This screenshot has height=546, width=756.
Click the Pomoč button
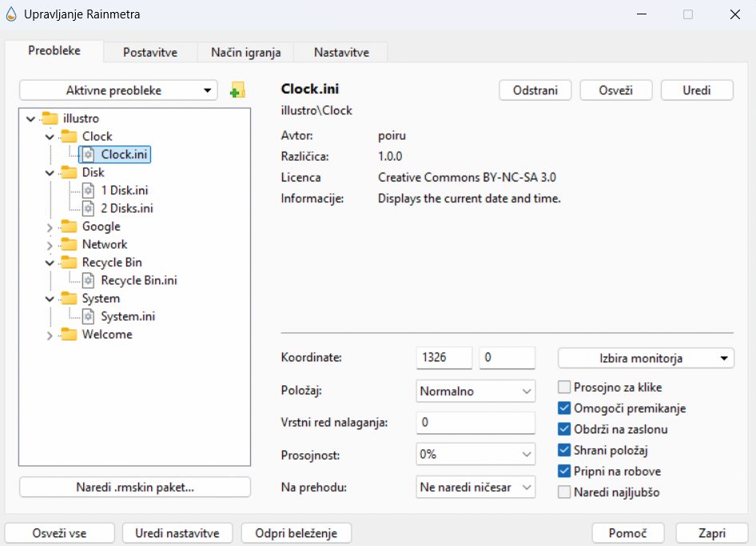(628, 533)
